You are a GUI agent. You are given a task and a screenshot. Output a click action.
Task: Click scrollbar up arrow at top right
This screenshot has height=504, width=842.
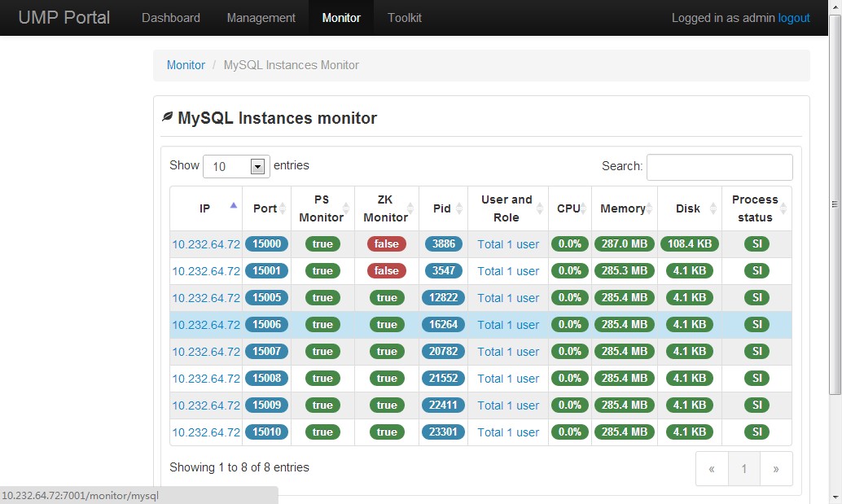(x=835, y=7)
